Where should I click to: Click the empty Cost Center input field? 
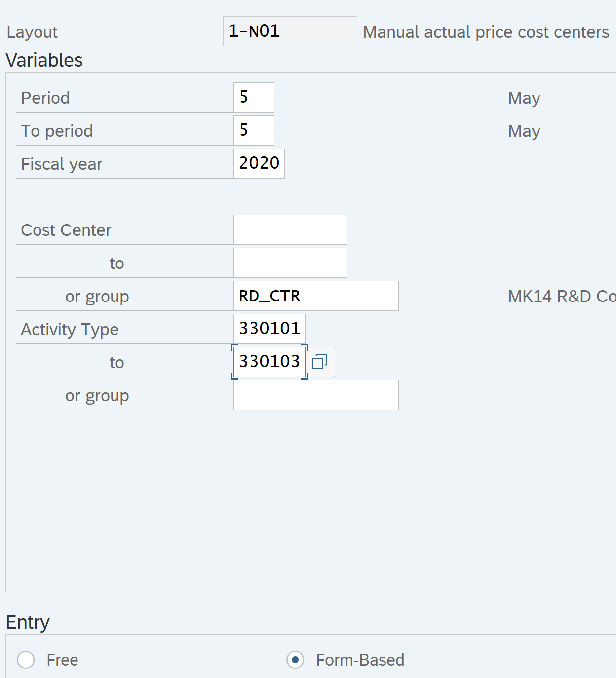tap(290, 229)
